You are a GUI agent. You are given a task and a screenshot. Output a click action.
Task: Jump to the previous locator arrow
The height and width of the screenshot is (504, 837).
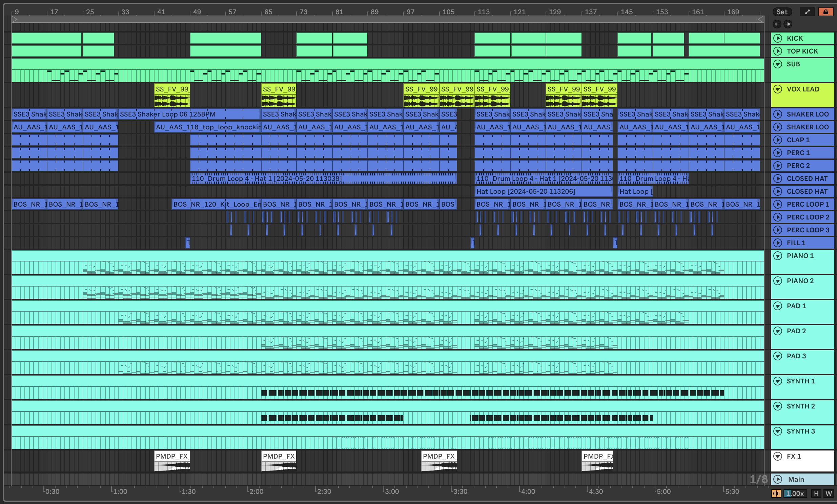click(777, 24)
